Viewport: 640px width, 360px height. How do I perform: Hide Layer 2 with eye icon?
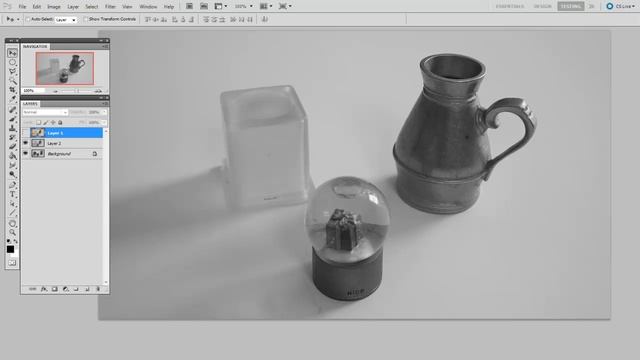pos(26,143)
